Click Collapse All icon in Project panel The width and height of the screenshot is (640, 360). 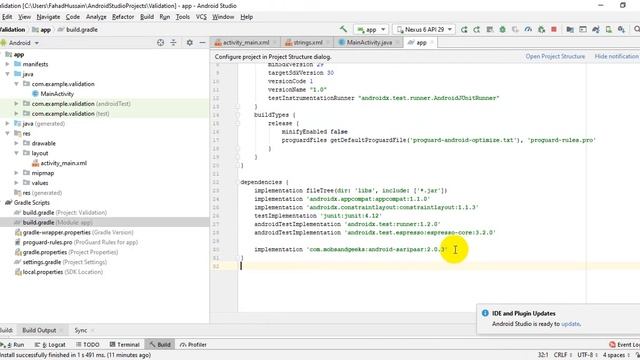(x=173, y=42)
